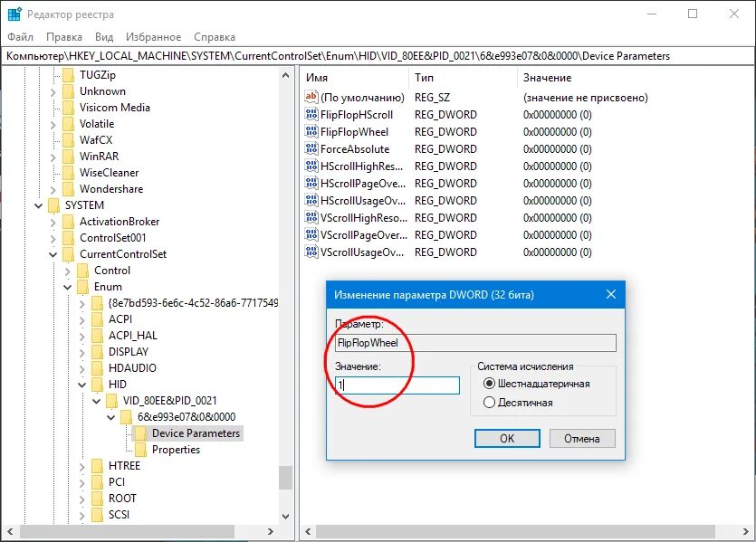Viewport: 756px width, 542px height.
Task: Open the Правка menu
Action: coord(64,37)
